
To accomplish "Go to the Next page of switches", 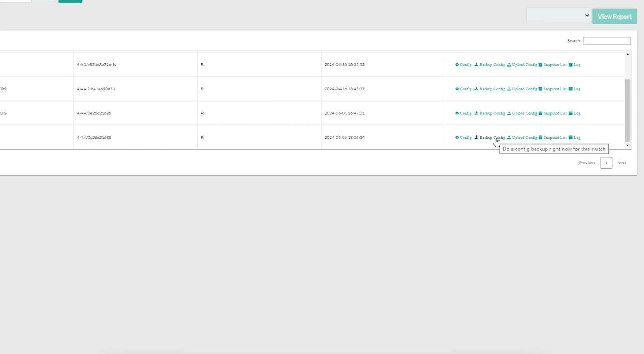I will (x=621, y=162).
